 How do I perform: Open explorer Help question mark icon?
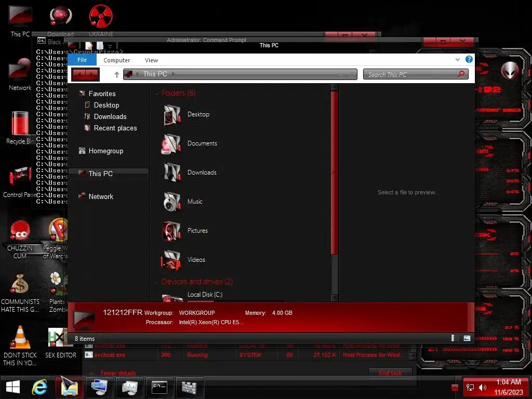(x=469, y=59)
